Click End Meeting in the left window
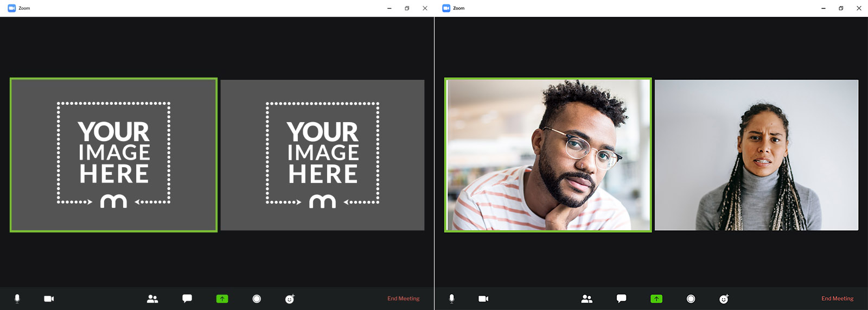 403,299
